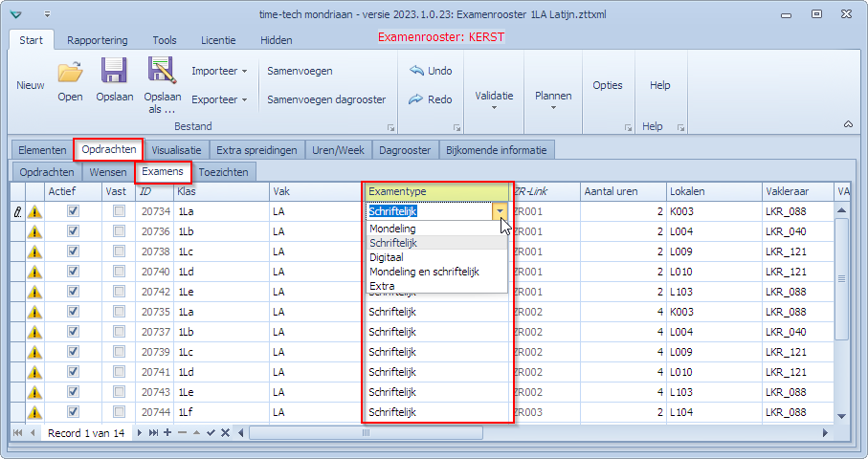Open the application menu icon in title bar
The width and height of the screenshot is (868, 459).
16,14
